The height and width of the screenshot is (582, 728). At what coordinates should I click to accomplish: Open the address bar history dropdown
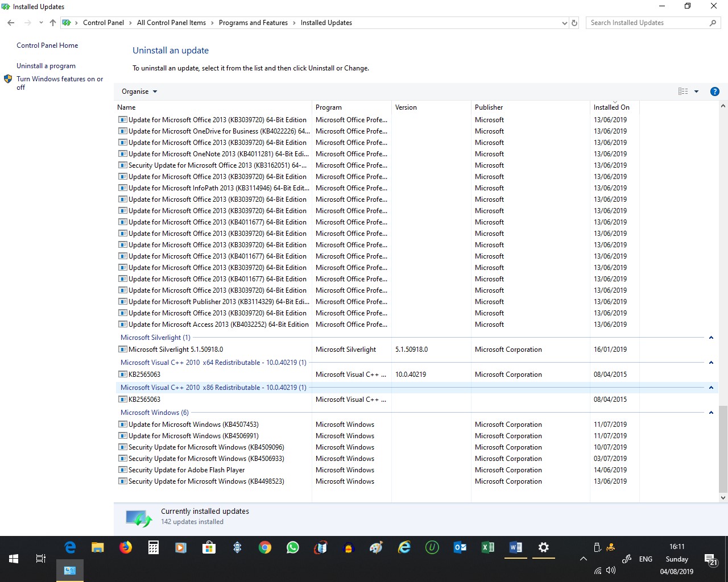coord(564,23)
